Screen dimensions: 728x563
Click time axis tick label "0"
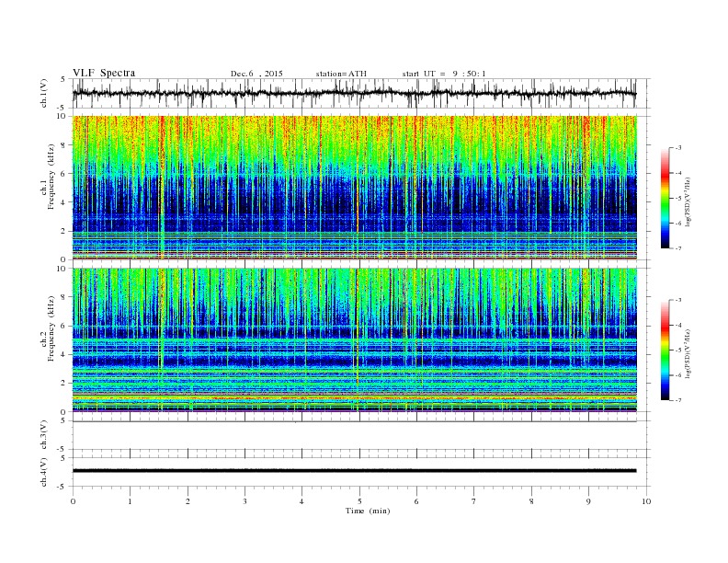[x=73, y=501]
